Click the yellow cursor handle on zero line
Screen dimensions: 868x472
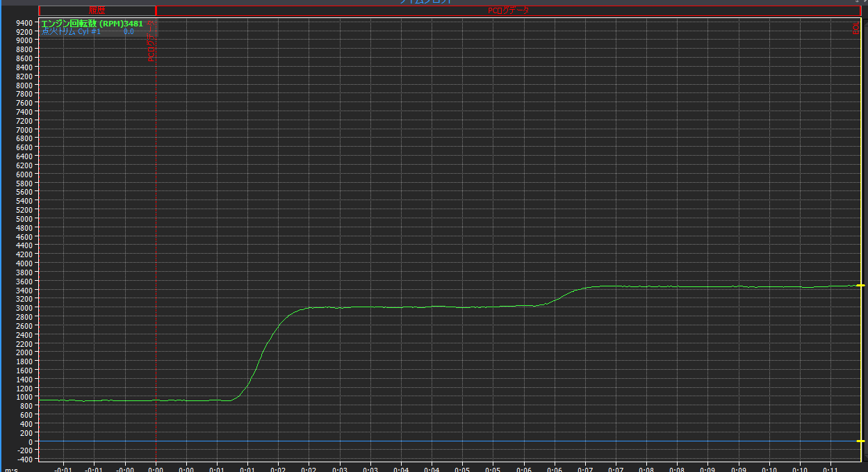coord(860,441)
